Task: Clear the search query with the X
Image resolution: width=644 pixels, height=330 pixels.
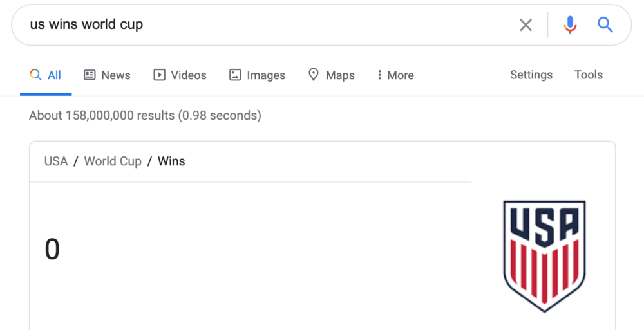Action: click(x=526, y=25)
